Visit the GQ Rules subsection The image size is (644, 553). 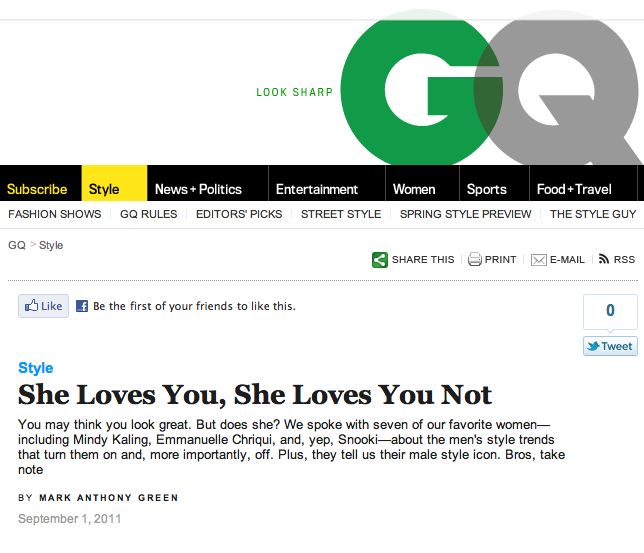point(148,214)
